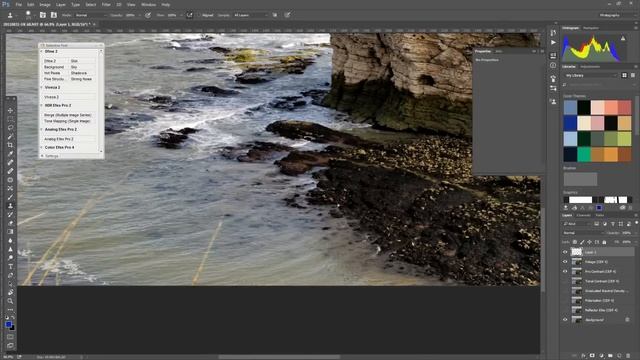The image size is (640, 360).
Task: Click Skin button in Selective Tool
Action: pyautogui.click(x=82, y=61)
